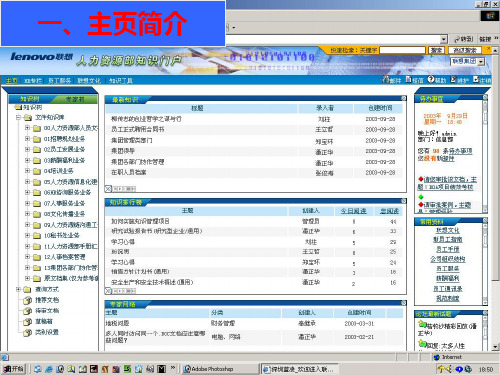Click the 搜索 button next to keyword field

[x=436, y=50]
